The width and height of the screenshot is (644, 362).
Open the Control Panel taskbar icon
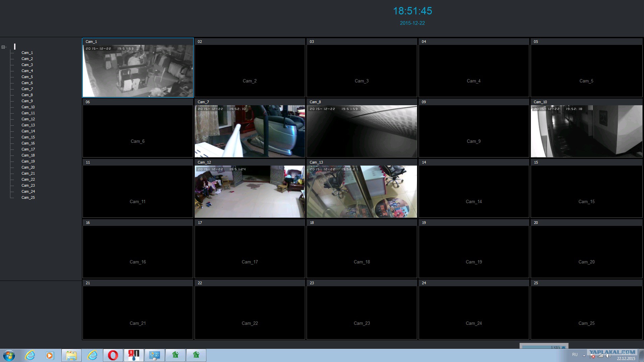pos(154,355)
